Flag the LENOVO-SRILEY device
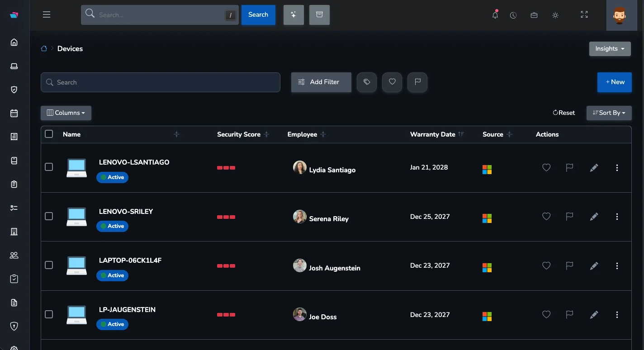644x350 pixels. coord(569,217)
